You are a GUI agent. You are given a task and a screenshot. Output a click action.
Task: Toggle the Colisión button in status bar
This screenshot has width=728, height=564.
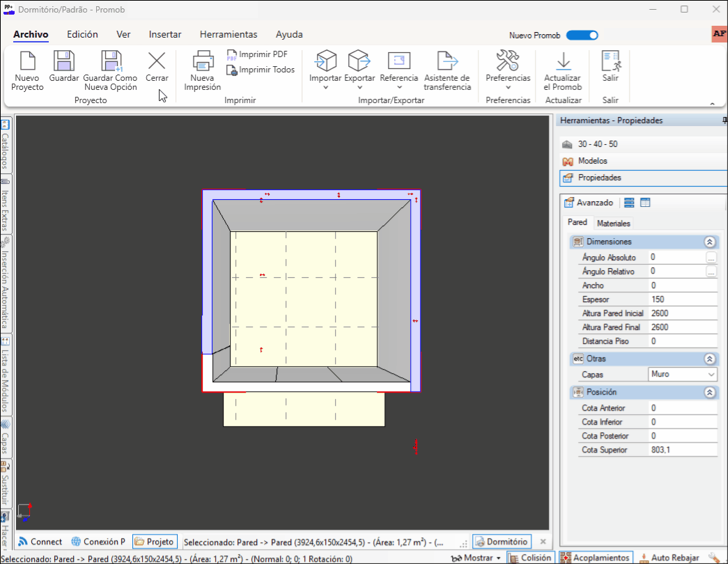coord(529,558)
